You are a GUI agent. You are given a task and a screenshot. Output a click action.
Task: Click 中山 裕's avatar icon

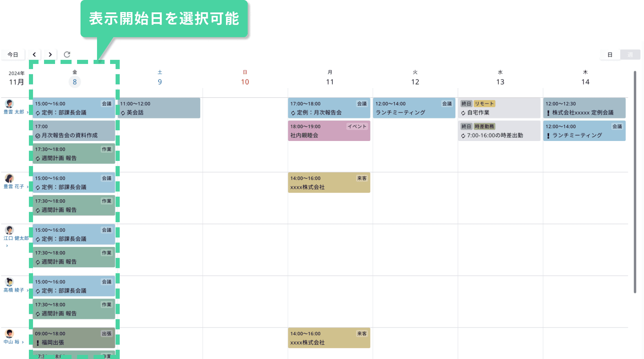pos(9,334)
